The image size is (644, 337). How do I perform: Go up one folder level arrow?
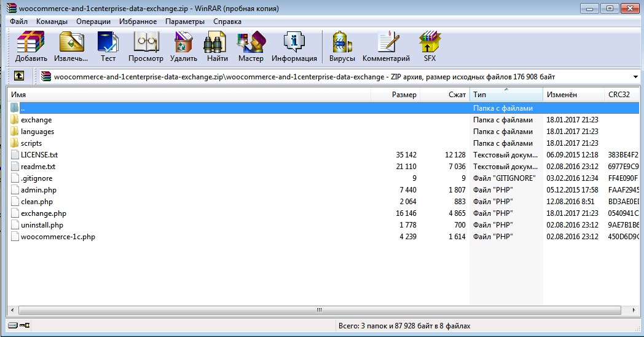click(19, 76)
